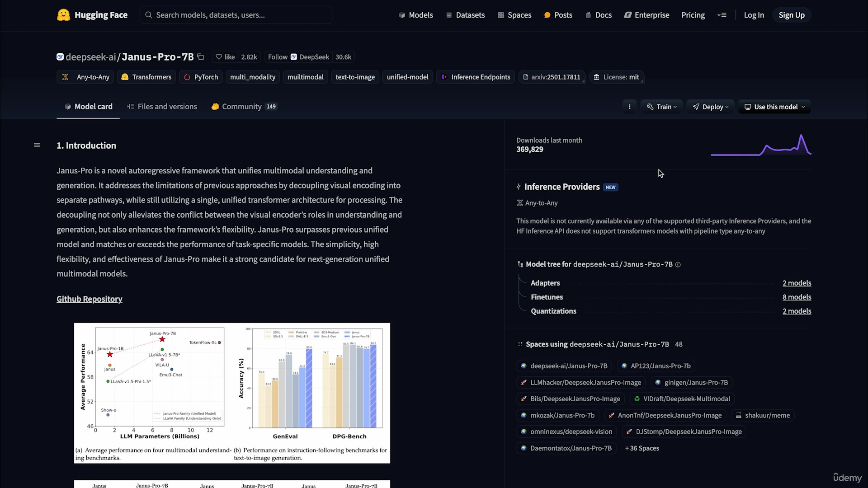868x488 pixels.
Task: Go to Datasets in top navigation
Action: [x=465, y=15]
